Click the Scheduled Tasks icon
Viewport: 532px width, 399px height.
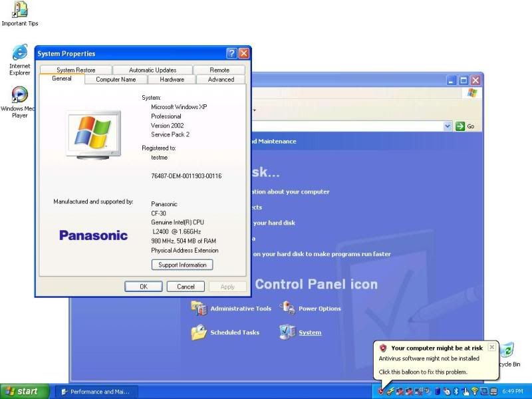(x=199, y=332)
